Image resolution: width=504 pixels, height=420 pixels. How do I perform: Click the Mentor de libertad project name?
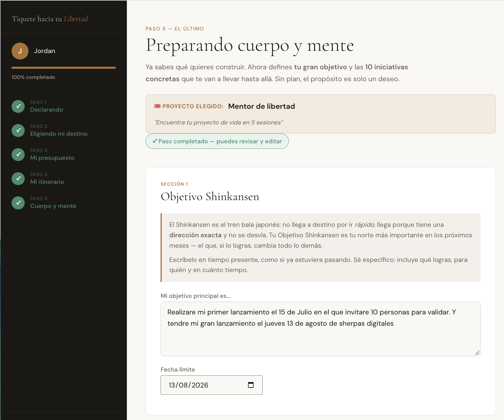262,106
